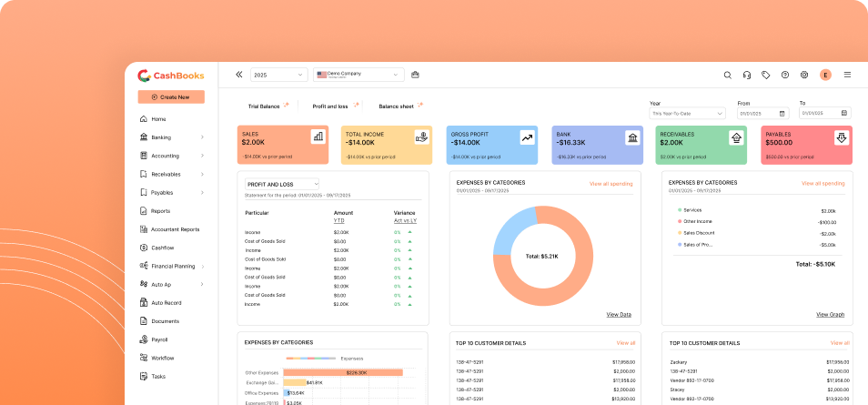
Task: Click the Zackery customer row
Action: (x=760, y=362)
